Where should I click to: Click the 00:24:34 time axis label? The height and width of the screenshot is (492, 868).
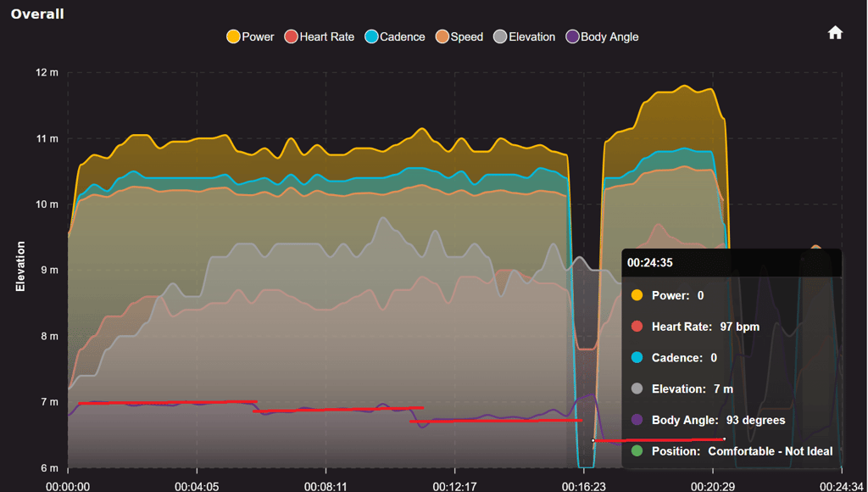click(x=842, y=486)
